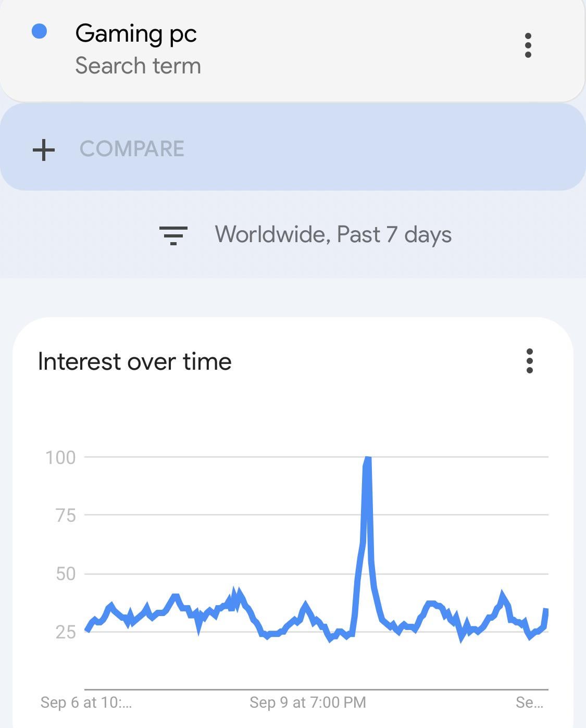Click the Interest over time heading
Screen dimensions: 586x728
(135, 361)
